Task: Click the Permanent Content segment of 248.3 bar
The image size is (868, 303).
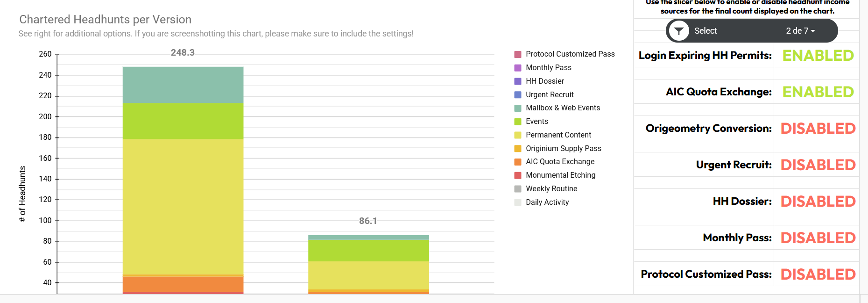Action: coord(183,207)
